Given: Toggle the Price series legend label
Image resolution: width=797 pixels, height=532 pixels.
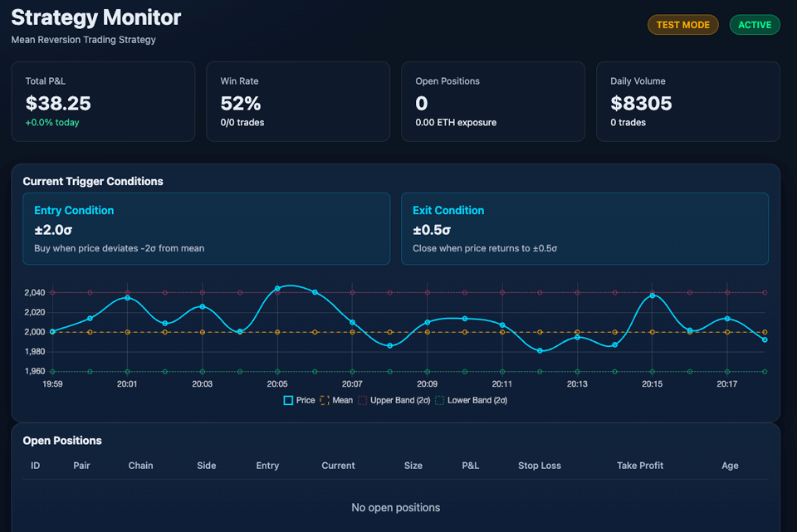Looking at the screenshot, I should (306, 400).
